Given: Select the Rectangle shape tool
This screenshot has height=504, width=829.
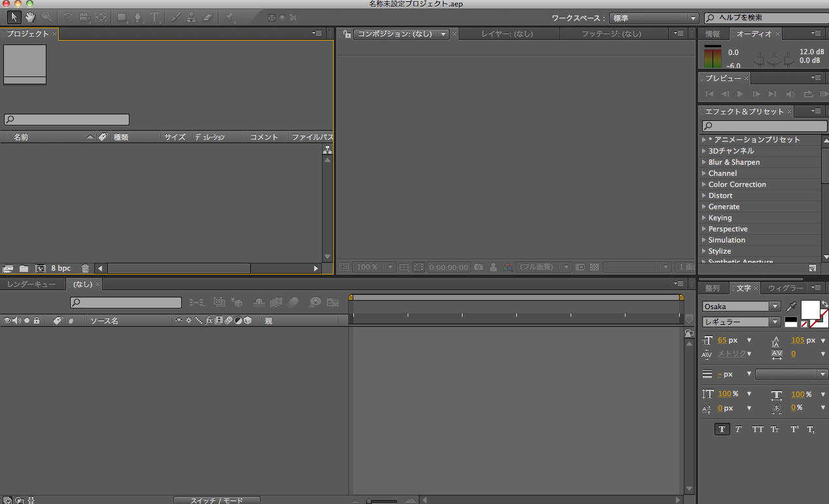Looking at the screenshot, I should click(122, 17).
